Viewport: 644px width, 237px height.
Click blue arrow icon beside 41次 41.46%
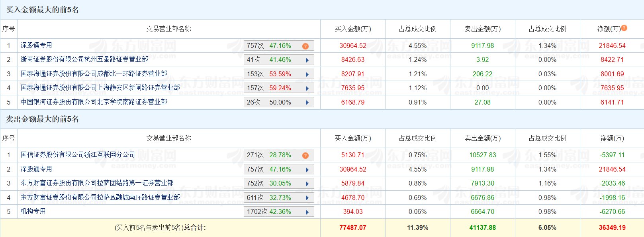tap(307, 60)
